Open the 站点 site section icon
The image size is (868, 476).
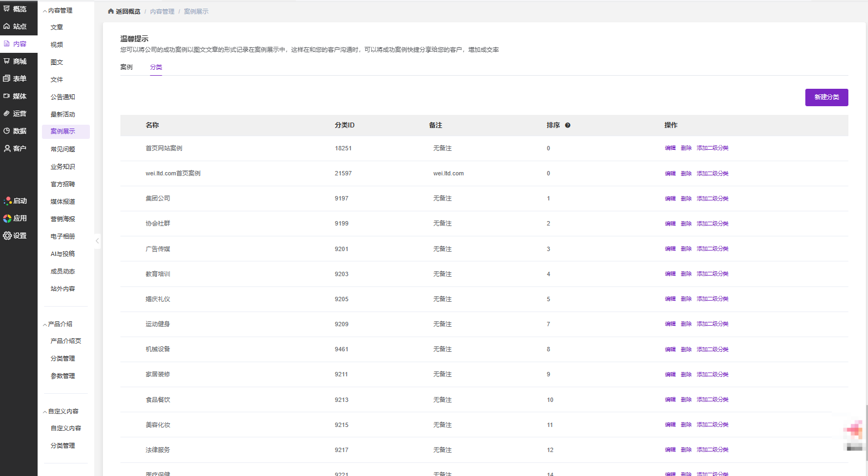tap(7, 26)
